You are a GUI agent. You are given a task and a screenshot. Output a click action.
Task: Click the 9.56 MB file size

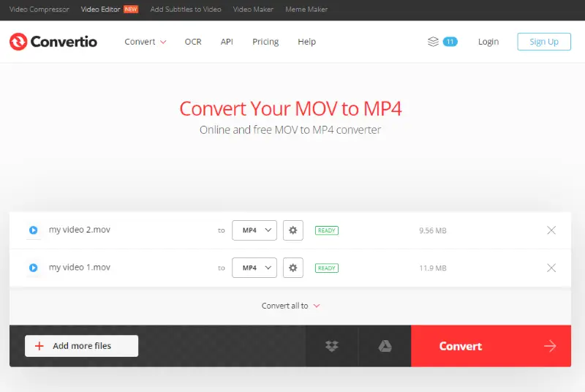(x=433, y=230)
